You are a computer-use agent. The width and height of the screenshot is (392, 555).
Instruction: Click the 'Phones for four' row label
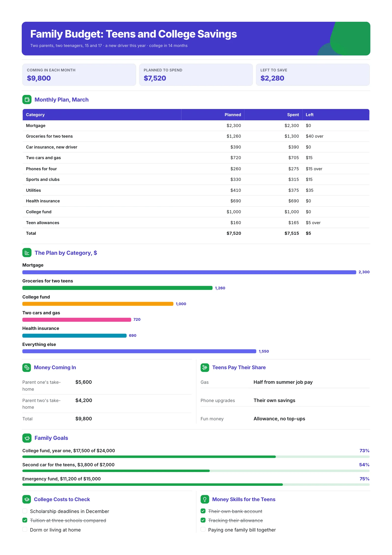coord(41,169)
